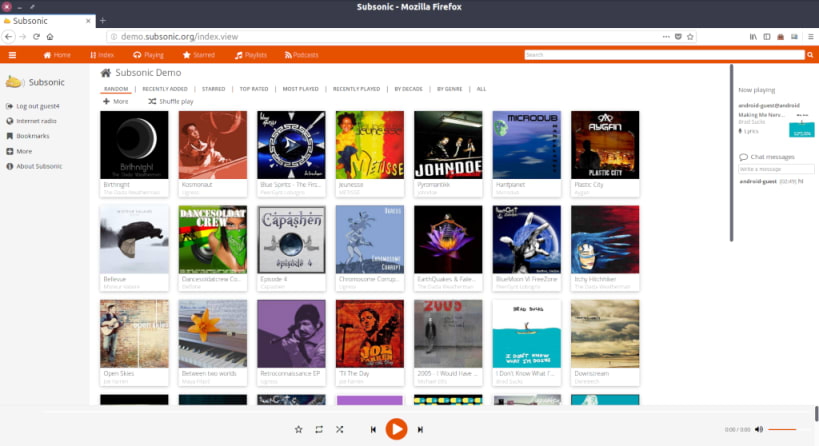The image size is (819, 446).
Task: Open the Plastic City album cover
Action: click(605, 145)
